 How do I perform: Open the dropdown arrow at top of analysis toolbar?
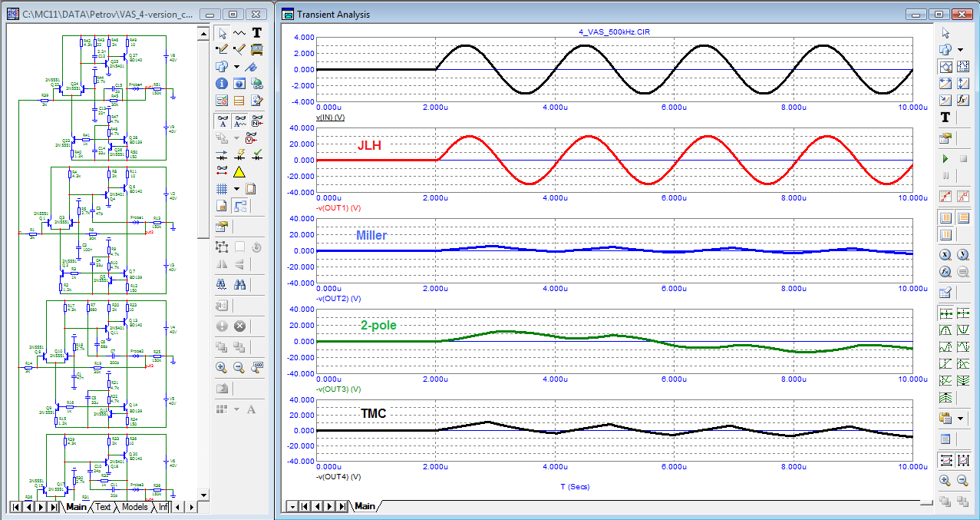pyautogui.click(x=960, y=50)
